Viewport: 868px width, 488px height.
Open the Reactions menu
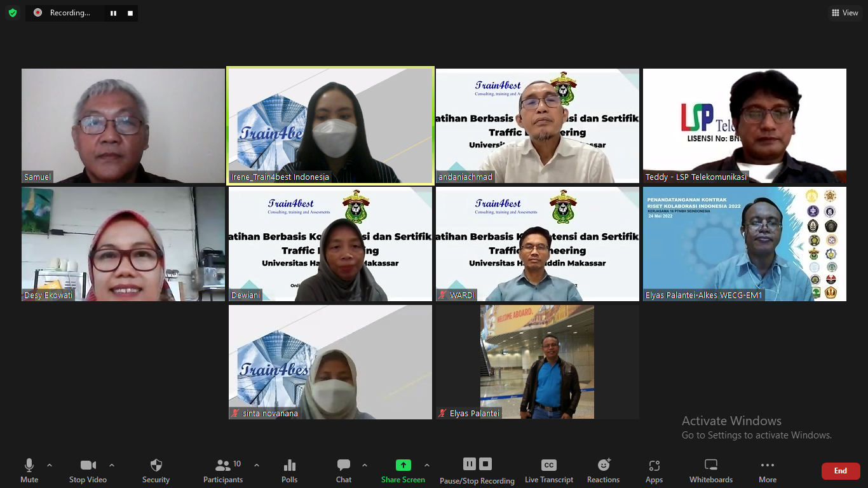(603, 471)
